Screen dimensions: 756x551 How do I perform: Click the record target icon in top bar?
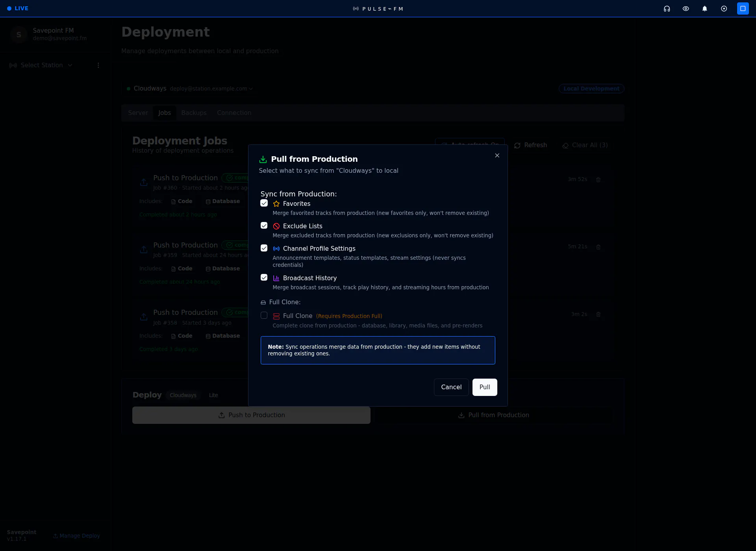point(724,9)
